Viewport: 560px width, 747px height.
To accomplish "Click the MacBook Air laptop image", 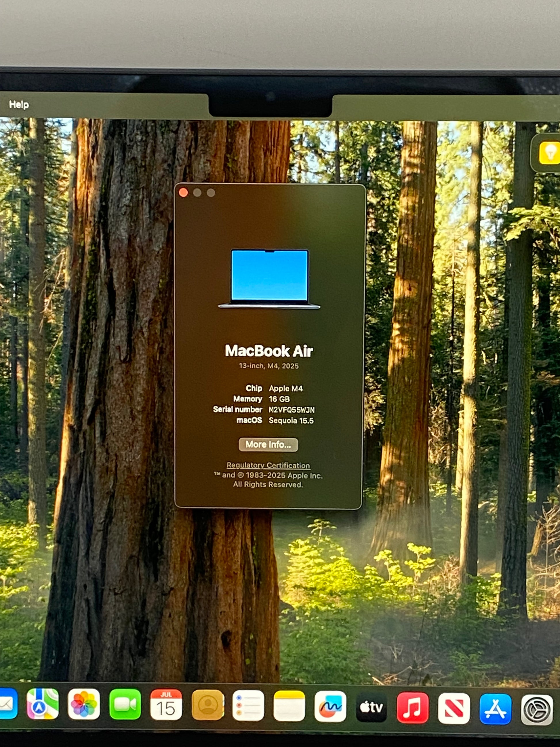I will click(269, 279).
